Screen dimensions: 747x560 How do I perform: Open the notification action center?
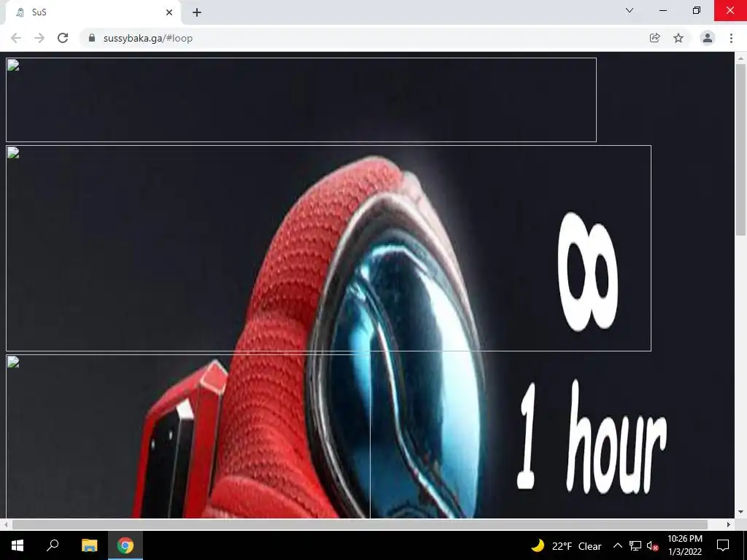click(x=723, y=545)
